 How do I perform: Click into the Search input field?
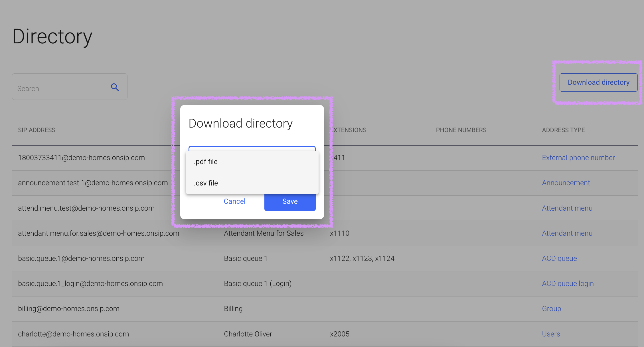coord(57,88)
